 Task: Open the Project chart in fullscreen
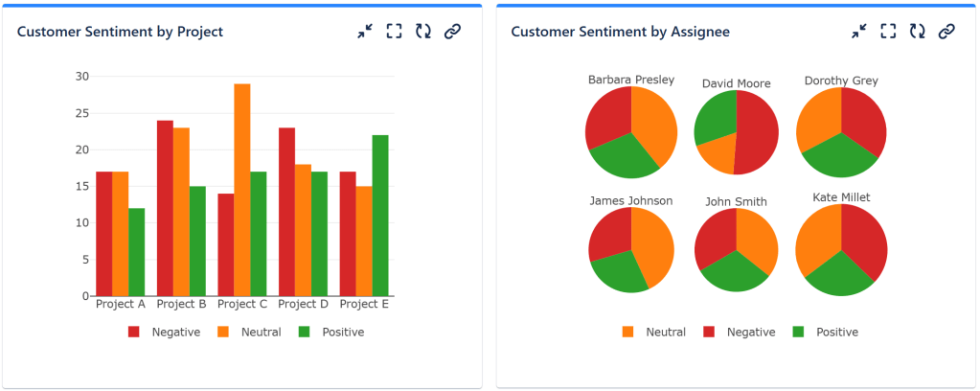pyautogui.click(x=394, y=32)
